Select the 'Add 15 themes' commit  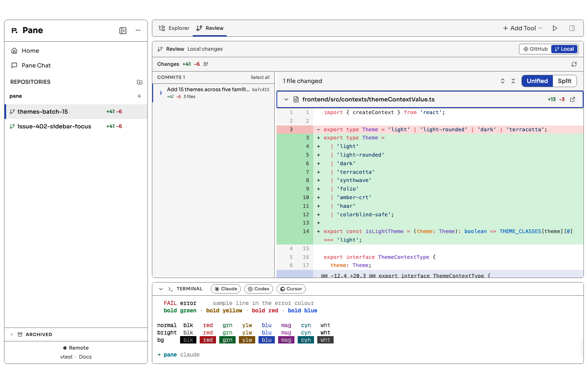pyautogui.click(x=213, y=93)
